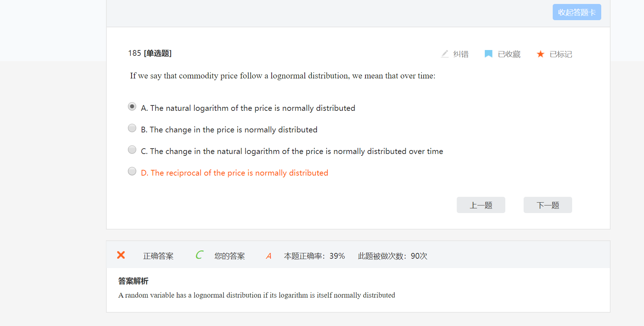Click option B text "change in the price"
This screenshot has width=644, height=326.
pyautogui.click(x=229, y=130)
